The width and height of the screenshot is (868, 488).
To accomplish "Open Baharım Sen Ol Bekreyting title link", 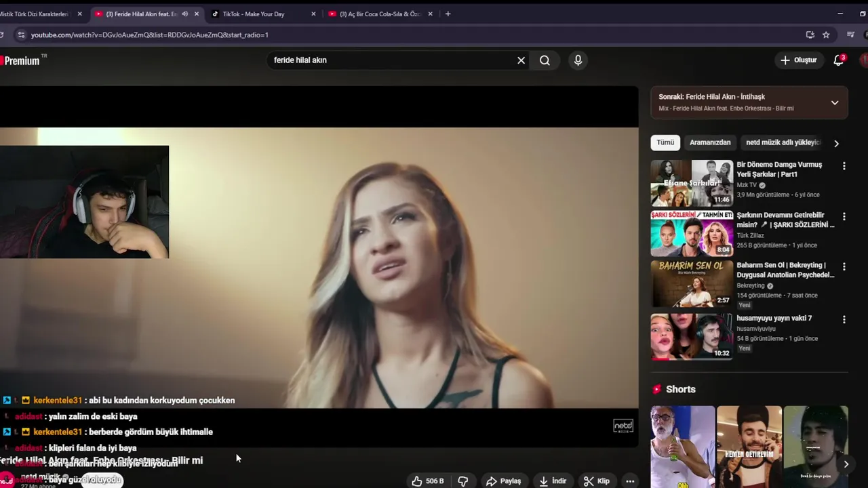I will point(785,270).
